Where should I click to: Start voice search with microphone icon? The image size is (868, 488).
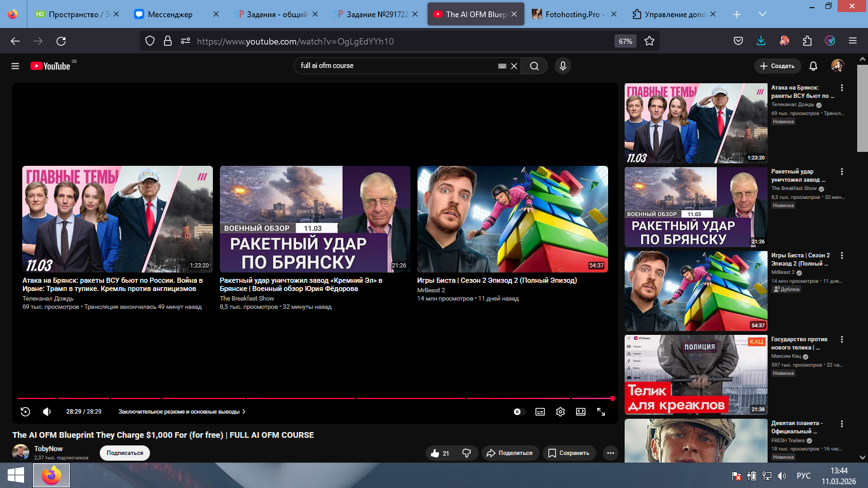point(562,65)
